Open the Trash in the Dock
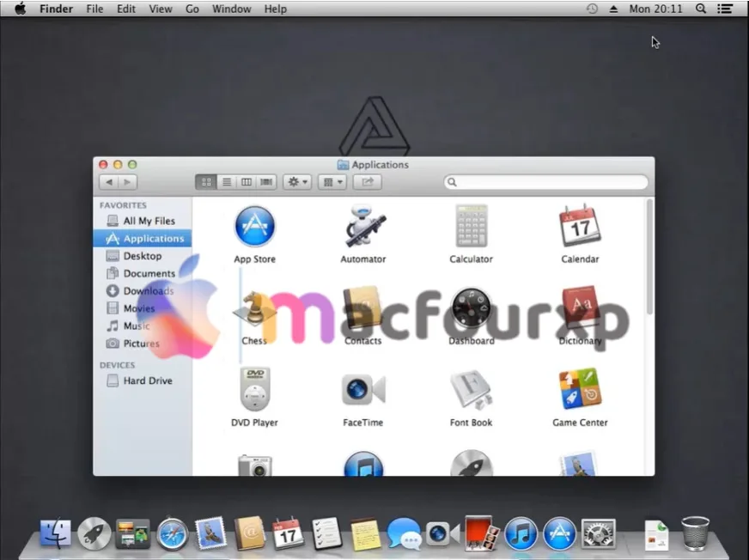This screenshot has width=749, height=560. click(696, 533)
